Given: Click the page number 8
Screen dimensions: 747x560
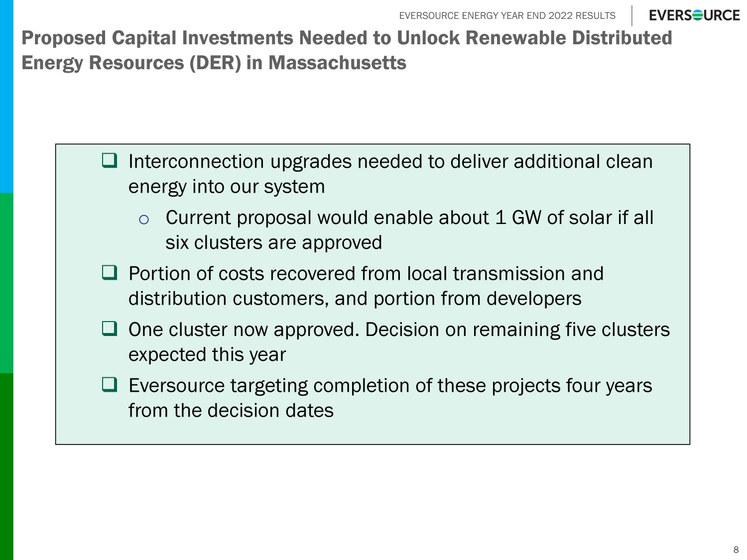Looking at the screenshot, I should (736, 550).
